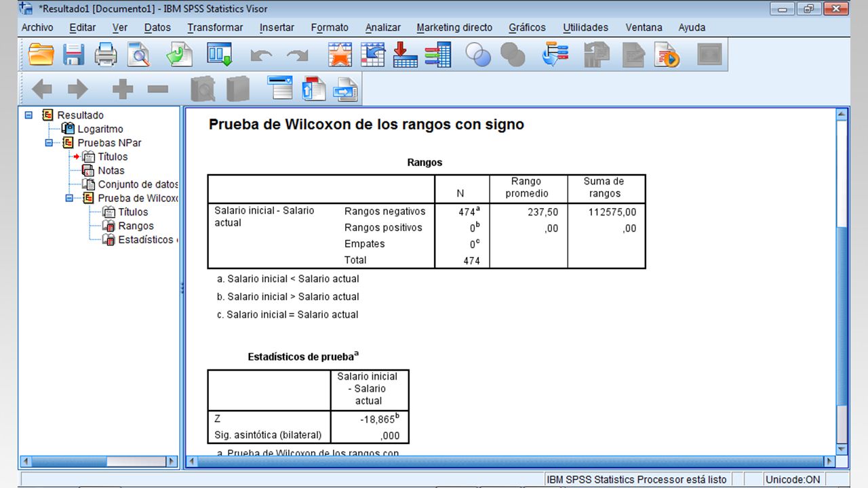
Task: Open the Variables info icon
Action: pos(438,55)
